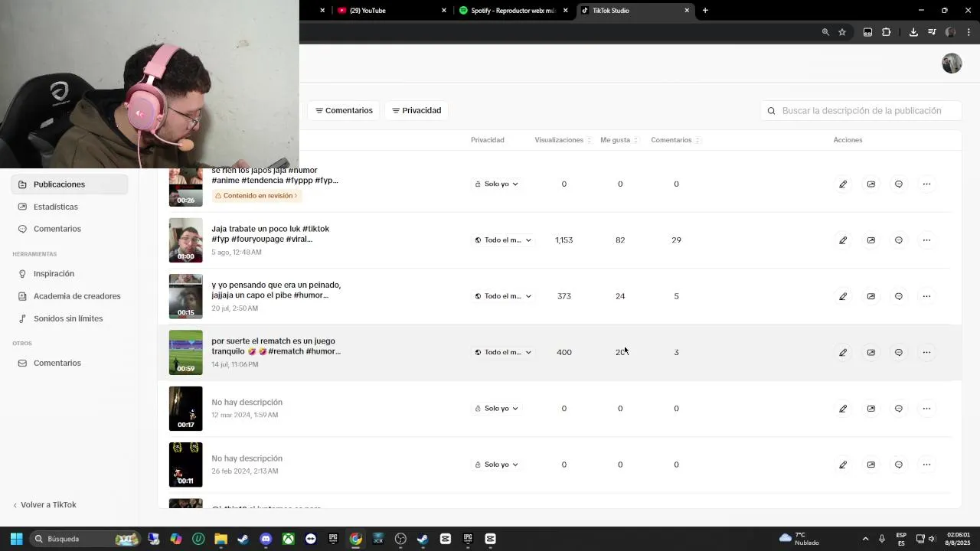Open privacy dropdown for 'Jaja trabate' post
Viewport: 980px width, 551px height.
click(502, 240)
